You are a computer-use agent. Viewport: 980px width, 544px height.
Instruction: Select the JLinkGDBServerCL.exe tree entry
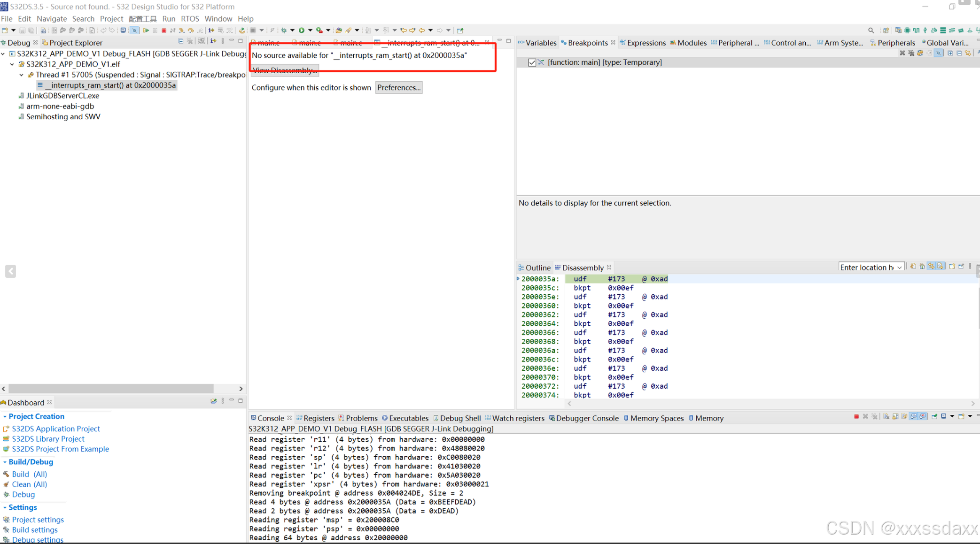tap(62, 96)
